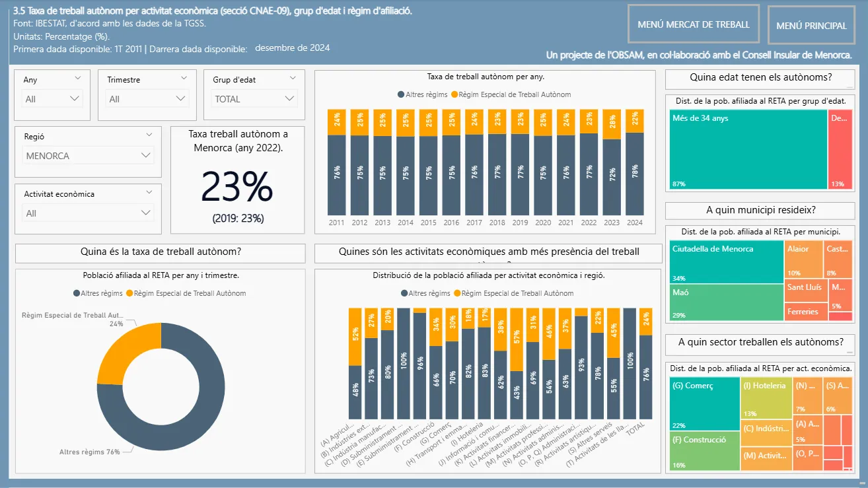The height and width of the screenshot is (488, 868).
Task: Select the Maó treemap tile
Action: tap(727, 302)
